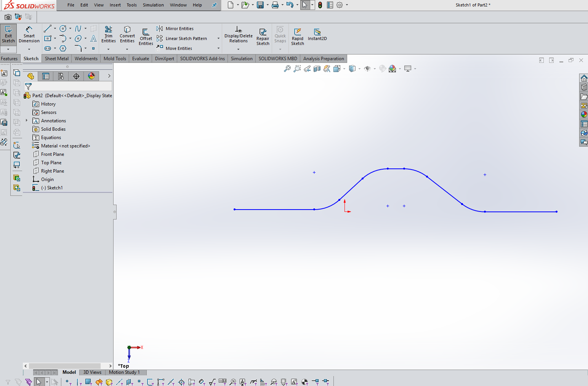The width and height of the screenshot is (588, 386).
Task: Click Display/Delete Relations
Action: [x=238, y=35]
